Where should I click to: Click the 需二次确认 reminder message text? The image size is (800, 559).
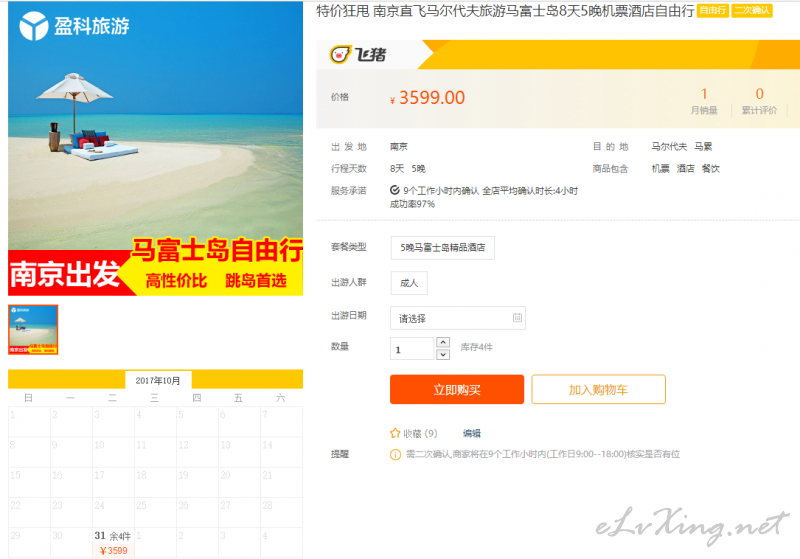543,454
